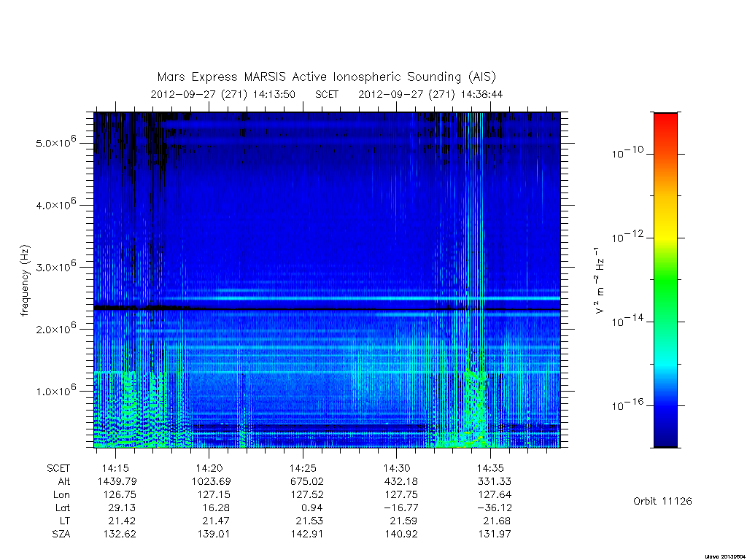Click the latitude value 16.28
Image resolution: width=747 pixels, height=560 pixels.
point(216,507)
